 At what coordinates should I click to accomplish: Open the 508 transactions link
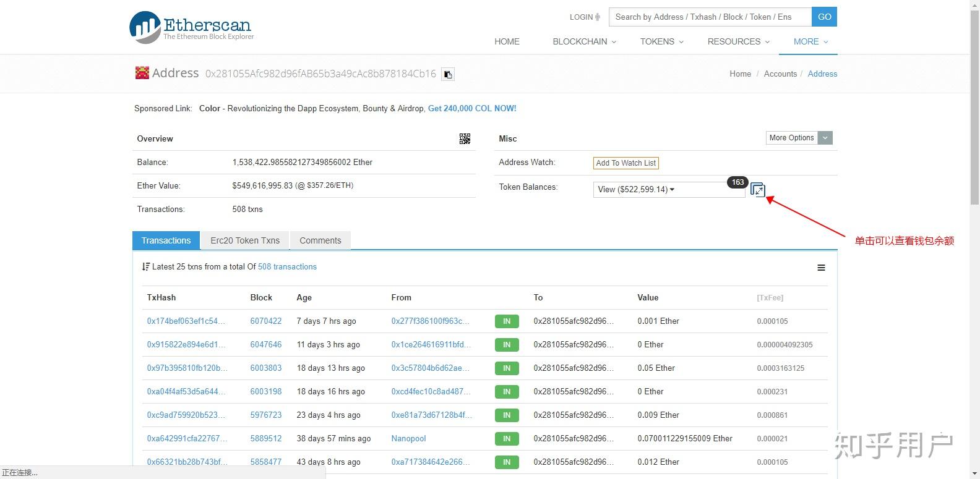(287, 267)
